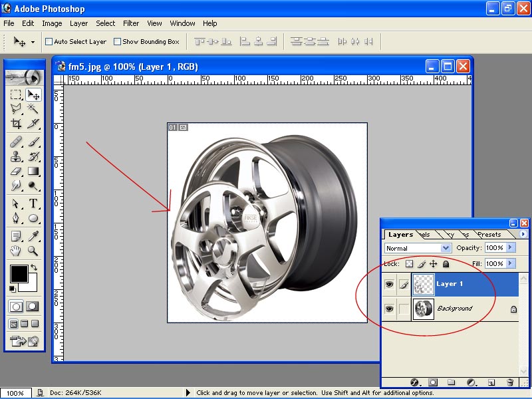The height and width of the screenshot is (399, 532).
Task: Select the Zoom magnifier tool
Action: 33,251
